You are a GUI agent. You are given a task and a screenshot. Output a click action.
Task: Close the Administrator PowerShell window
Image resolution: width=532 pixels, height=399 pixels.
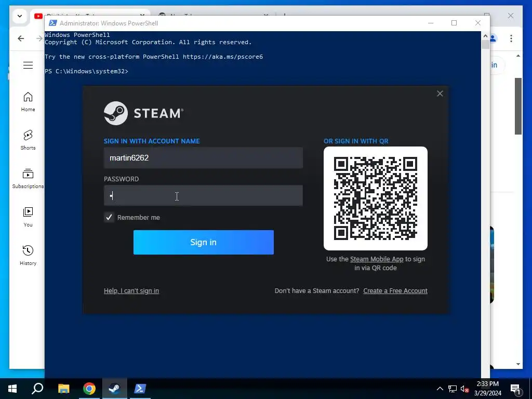(x=478, y=23)
